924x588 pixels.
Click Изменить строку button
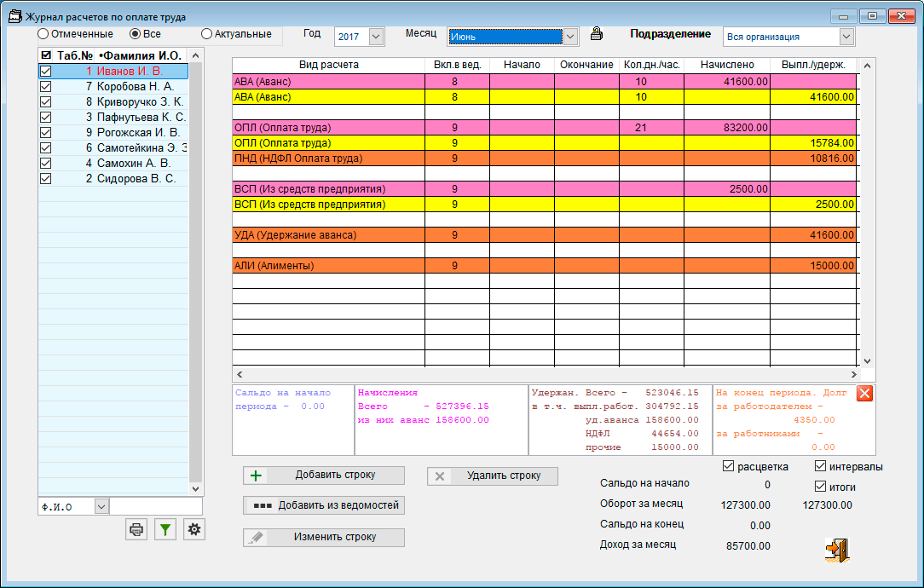coord(324,538)
